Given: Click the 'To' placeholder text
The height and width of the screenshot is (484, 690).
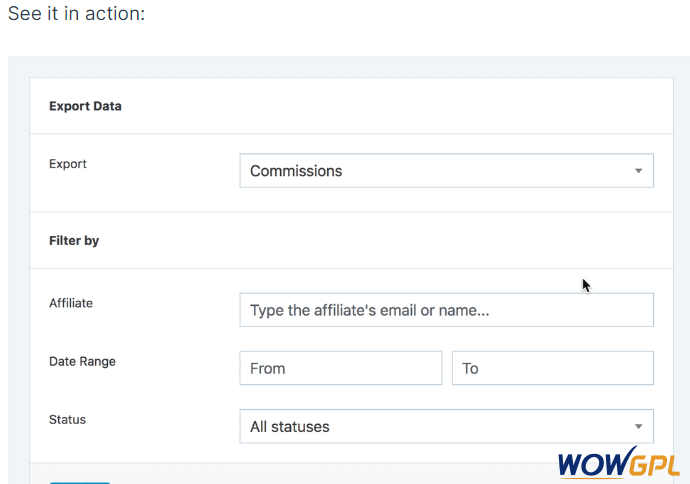Looking at the screenshot, I should tap(470, 368).
